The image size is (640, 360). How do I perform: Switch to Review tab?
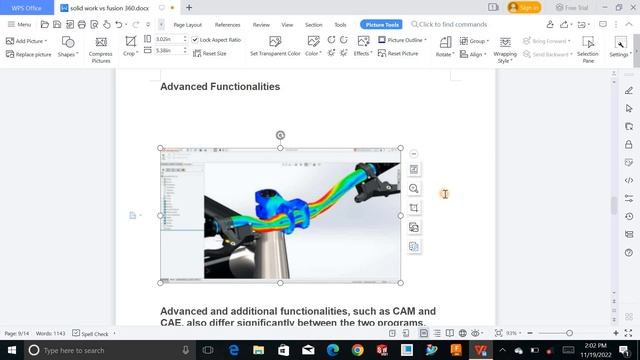point(261,25)
